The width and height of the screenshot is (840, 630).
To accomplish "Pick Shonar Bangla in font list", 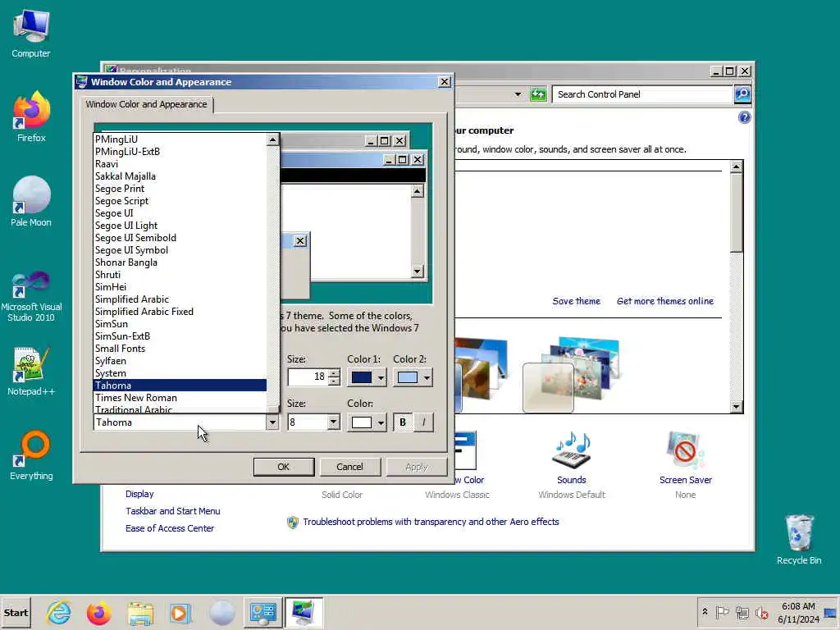I will pos(180,262).
